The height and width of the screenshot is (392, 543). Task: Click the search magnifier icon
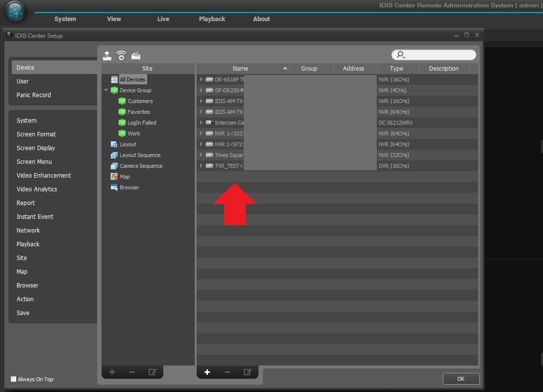pos(401,55)
